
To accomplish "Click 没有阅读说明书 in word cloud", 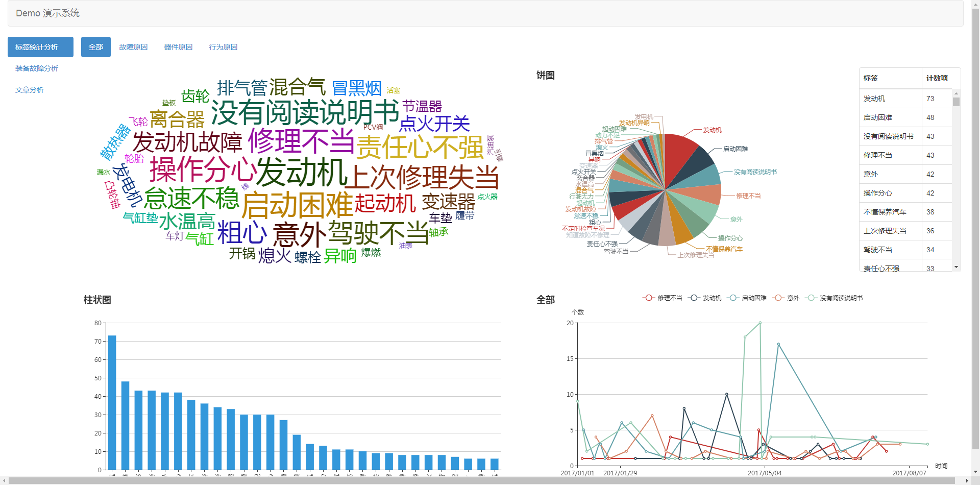I will click(x=305, y=112).
